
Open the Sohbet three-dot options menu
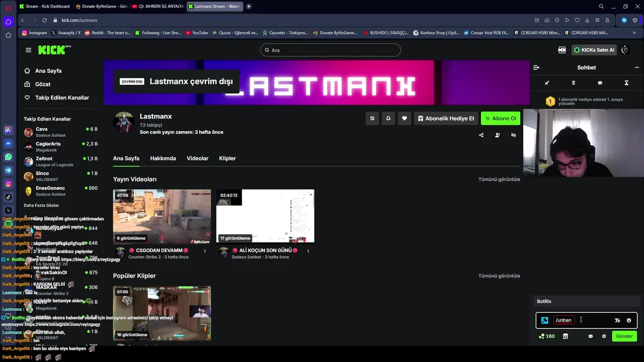coord(637,67)
